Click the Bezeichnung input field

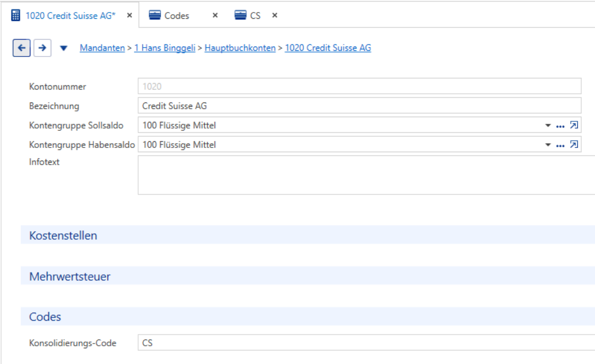[x=360, y=106]
